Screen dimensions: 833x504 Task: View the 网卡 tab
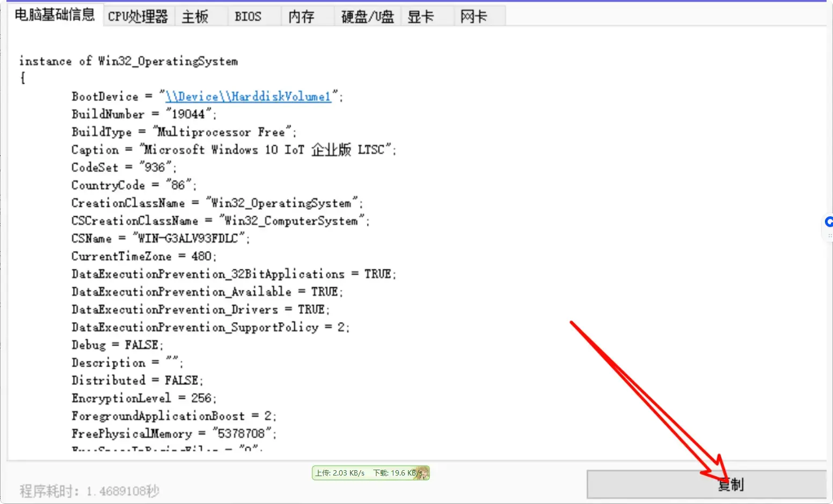click(x=473, y=17)
